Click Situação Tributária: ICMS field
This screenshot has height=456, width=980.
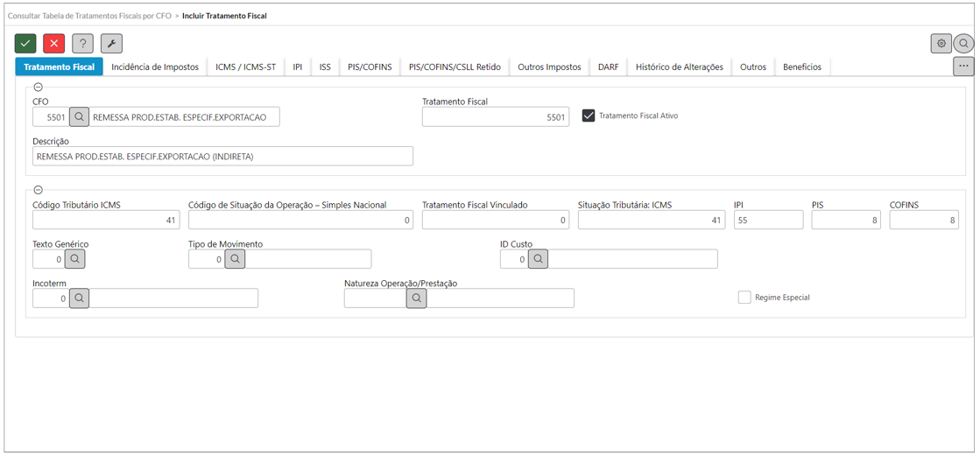[652, 220]
